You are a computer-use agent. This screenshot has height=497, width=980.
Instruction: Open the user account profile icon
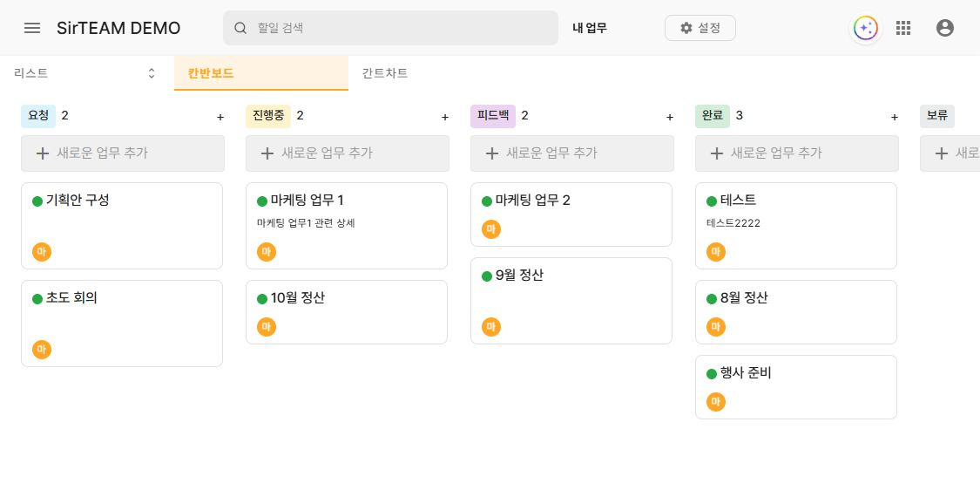pos(945,28)
